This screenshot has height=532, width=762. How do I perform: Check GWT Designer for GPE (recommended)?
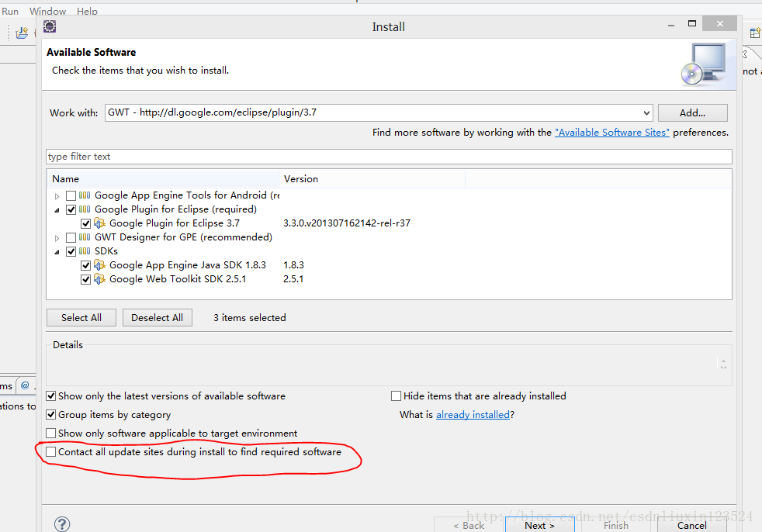coord(71,237)
